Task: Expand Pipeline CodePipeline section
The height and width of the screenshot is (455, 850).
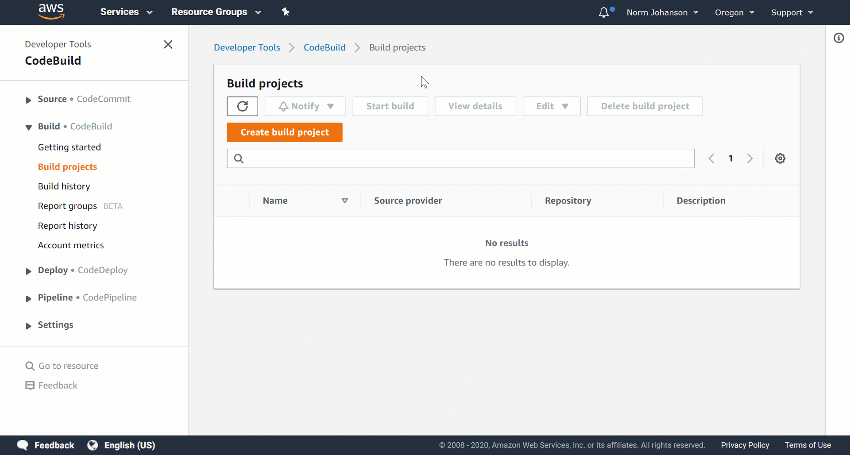Action: tap(29, 298)
